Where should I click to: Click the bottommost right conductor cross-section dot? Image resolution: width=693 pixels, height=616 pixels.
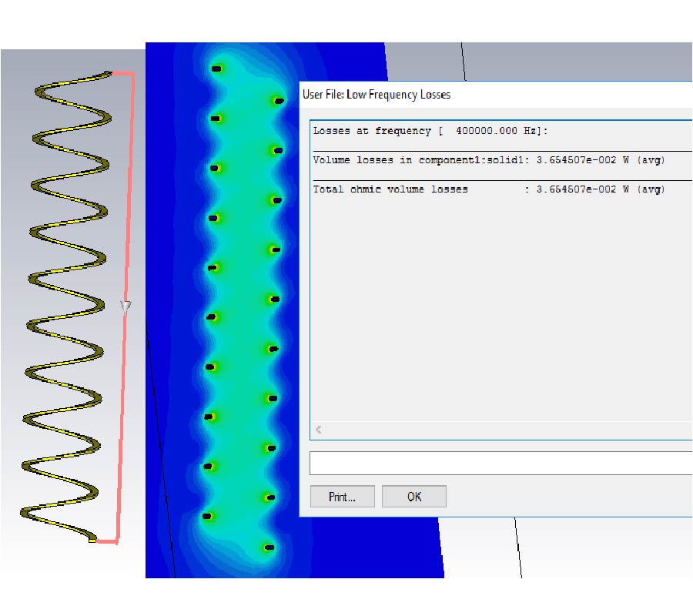[x=269, y=547]
